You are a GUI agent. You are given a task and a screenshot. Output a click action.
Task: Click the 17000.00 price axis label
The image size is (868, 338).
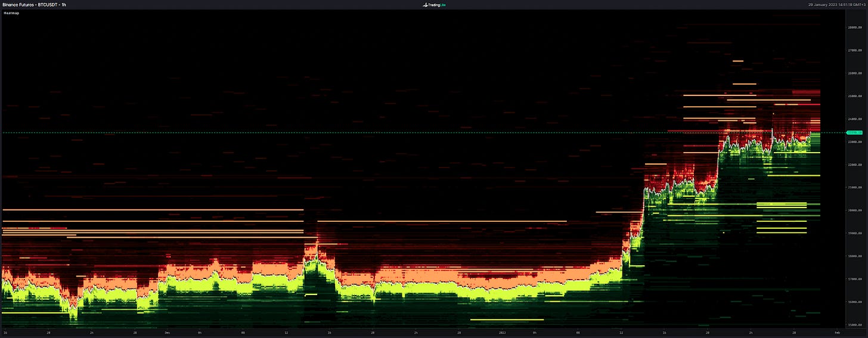[855, 279]
